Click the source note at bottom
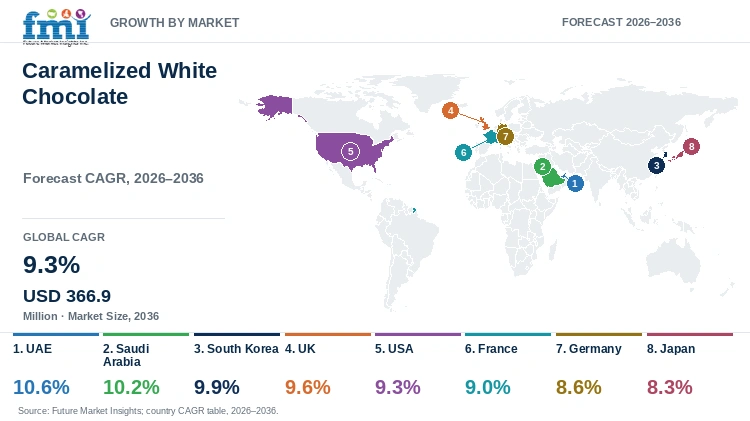 148,410
